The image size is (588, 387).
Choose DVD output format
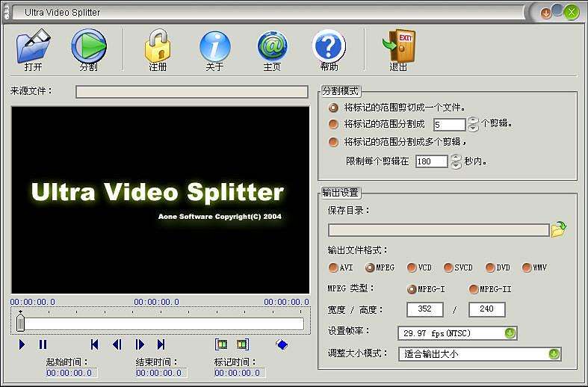tap(489, 267)
